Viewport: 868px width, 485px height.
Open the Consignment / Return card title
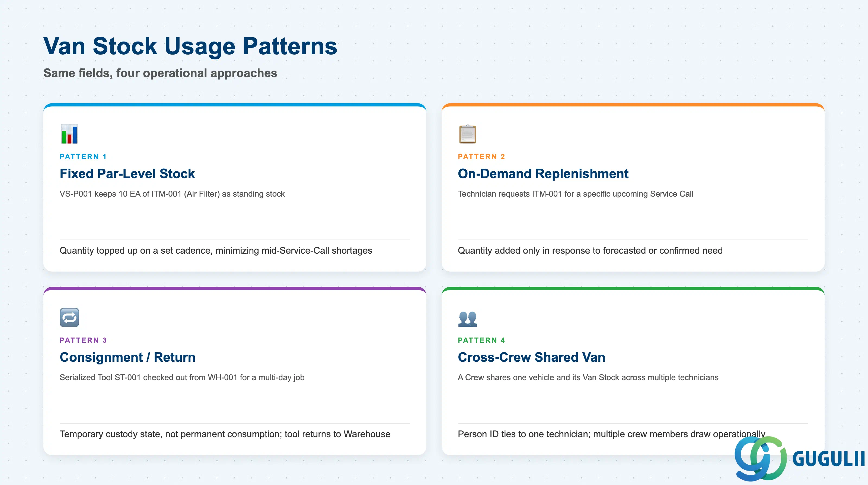pyautogui.click(x=127, y=357)
